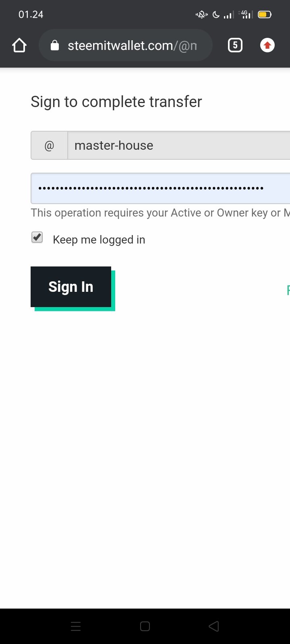Tap the vibrate mode status icon
290x644 pixels.
(x=202, y=15)
